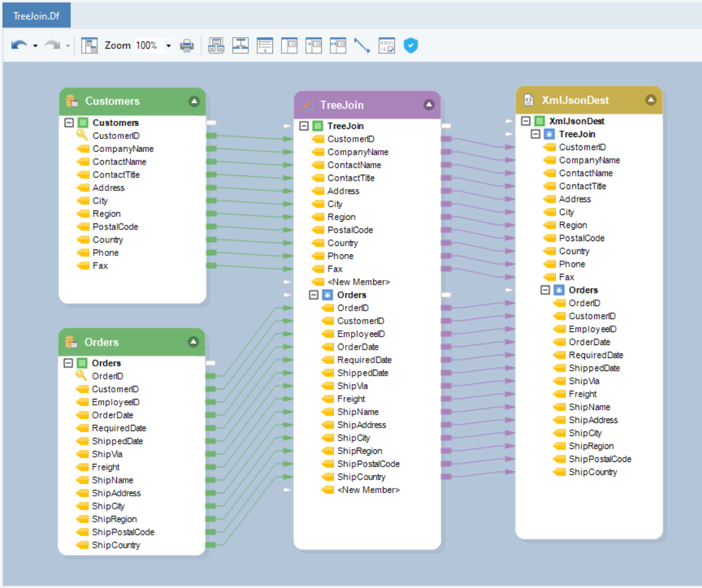
Task: Select ShipCountry field in Orders source
Action: (116, 545)
